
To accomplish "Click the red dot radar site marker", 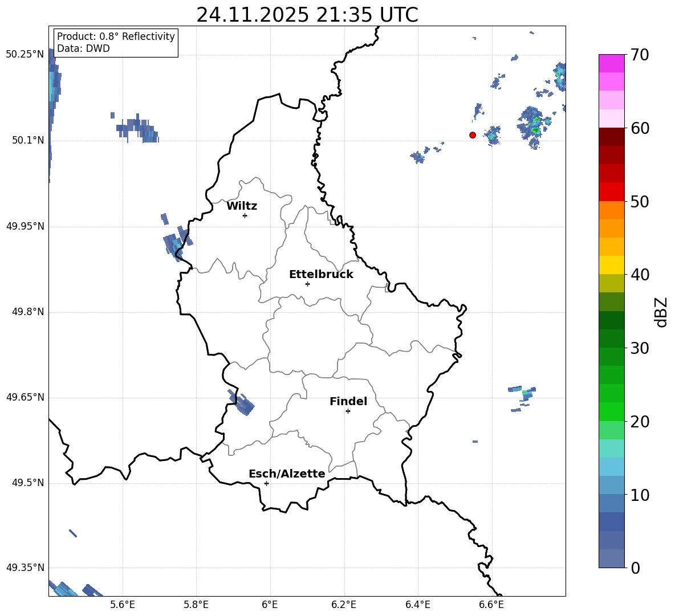I will (473, 135).
